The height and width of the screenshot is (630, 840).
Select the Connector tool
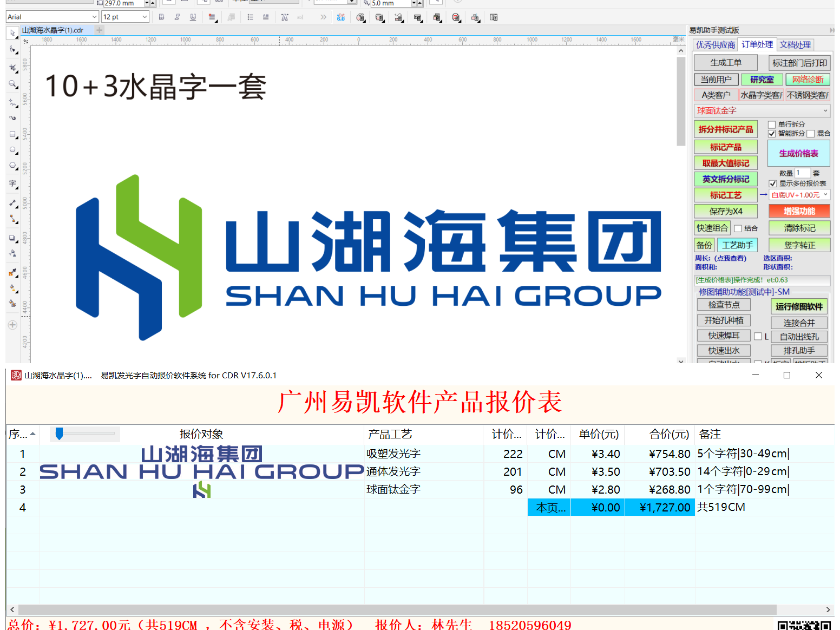pyautogui.click(x=12, y=219)
